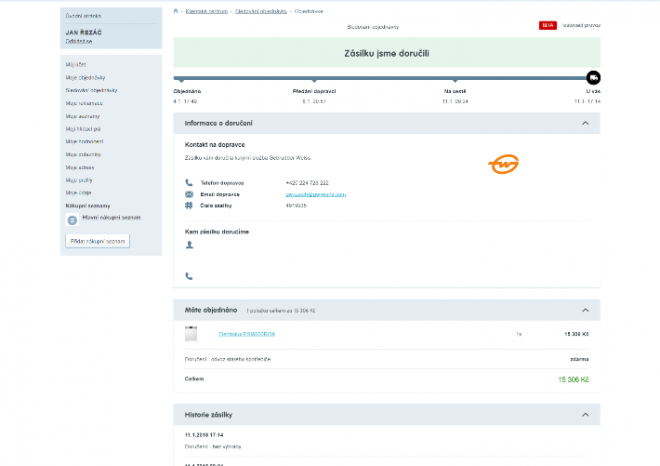This screenshot has width=660, height=466.
Task: Collapse the Máte objednáno section
Action: point(585,311)
